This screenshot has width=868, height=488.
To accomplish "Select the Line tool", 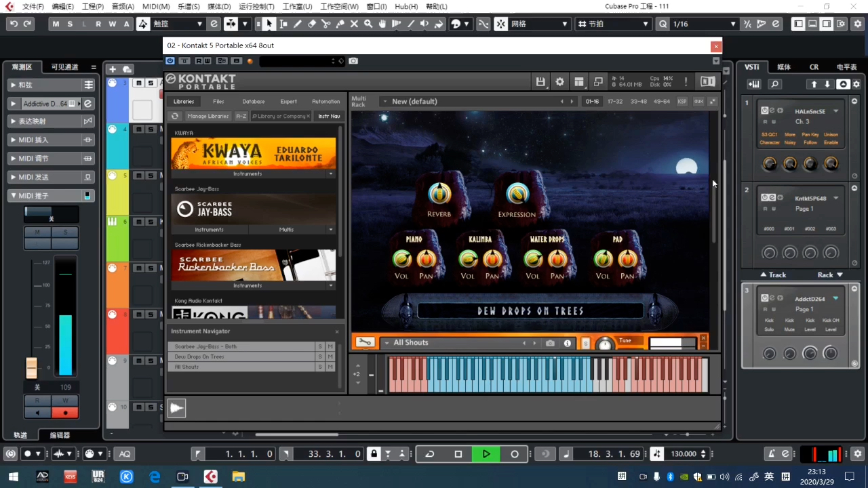I will [x=411, y=24].
